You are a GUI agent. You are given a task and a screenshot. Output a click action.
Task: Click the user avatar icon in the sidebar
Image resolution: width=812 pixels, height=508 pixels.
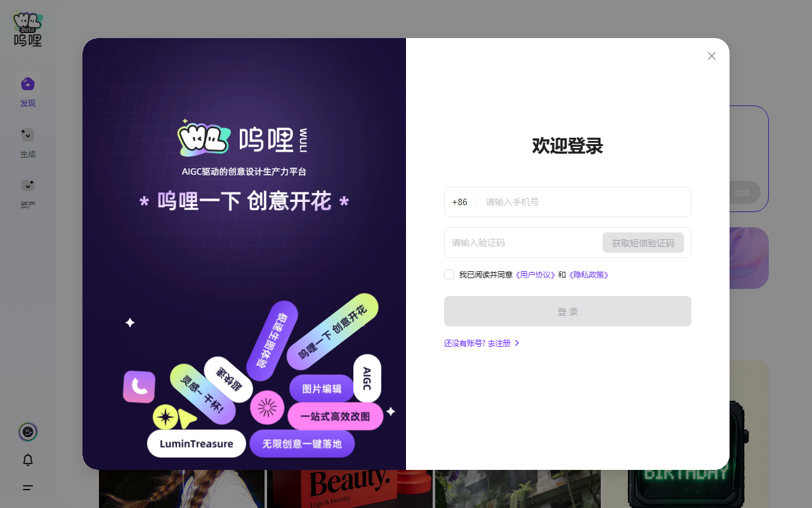[28, 432]
